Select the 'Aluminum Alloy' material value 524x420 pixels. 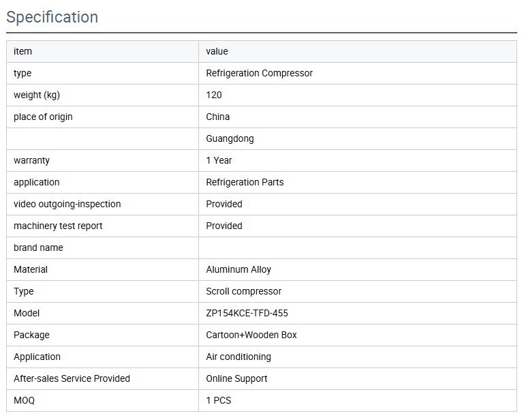coord(238,269)
